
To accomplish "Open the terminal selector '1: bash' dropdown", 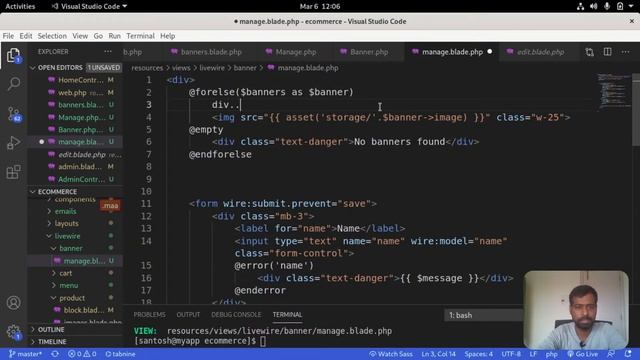I will [484, 315].
